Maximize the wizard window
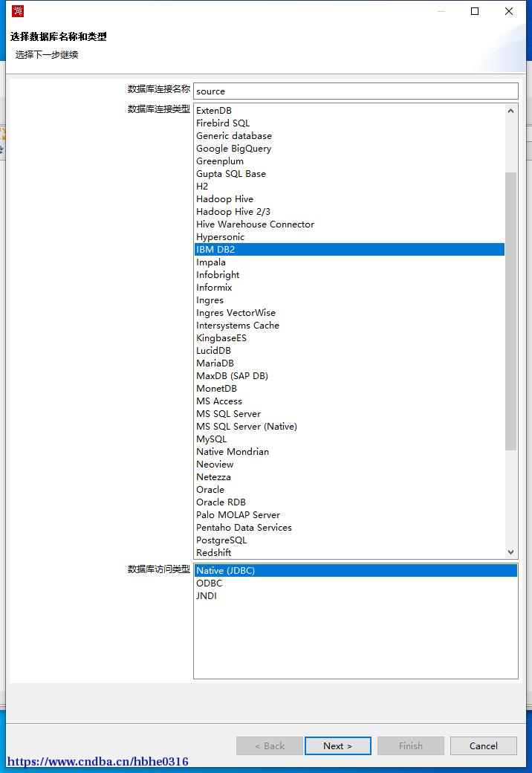This screenshot has height=773, width=532. pyautogui.click(x=475, y=11)
